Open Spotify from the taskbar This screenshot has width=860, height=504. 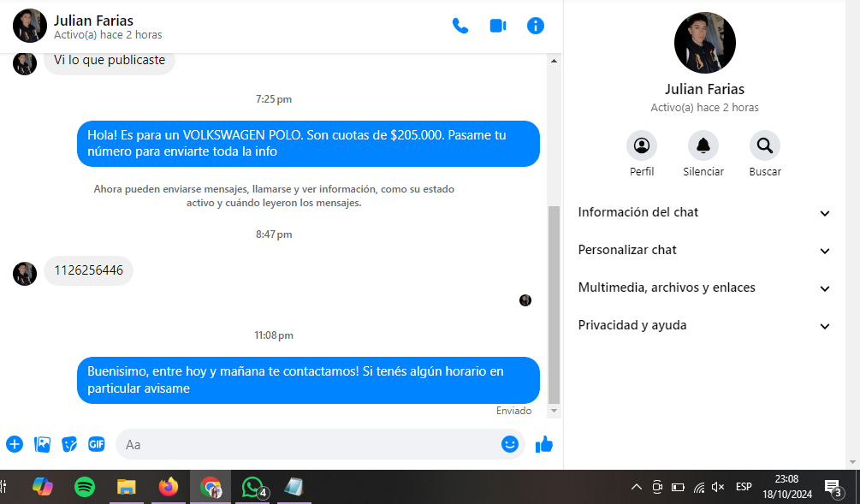click(x=85, y=486)
